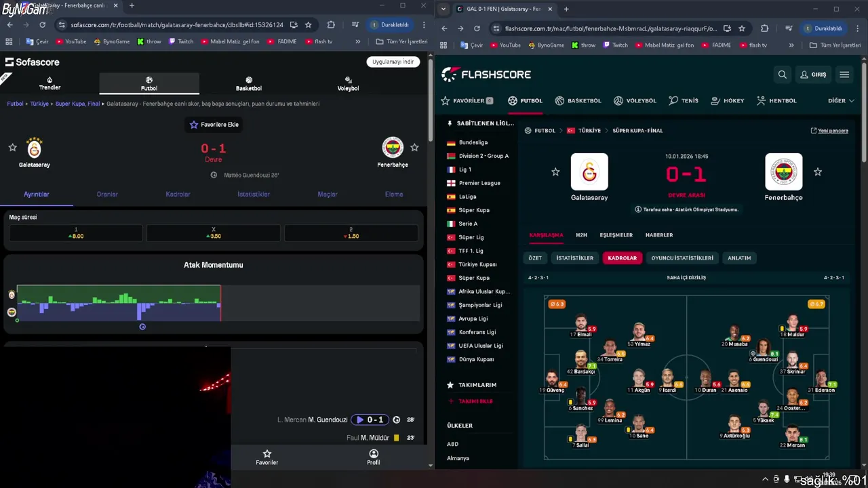Switch to Kadrolar tab in Sofascore
Viewport: 868px width, 488px height.
point(178,195)
